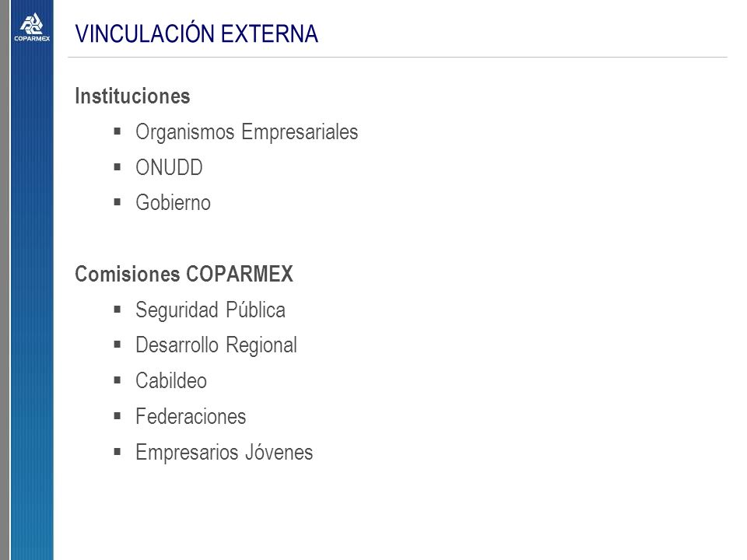Select the Federaciones list item
Viewport: 747px width, 560px height.
pyautogui.click(x=191, y=417)
